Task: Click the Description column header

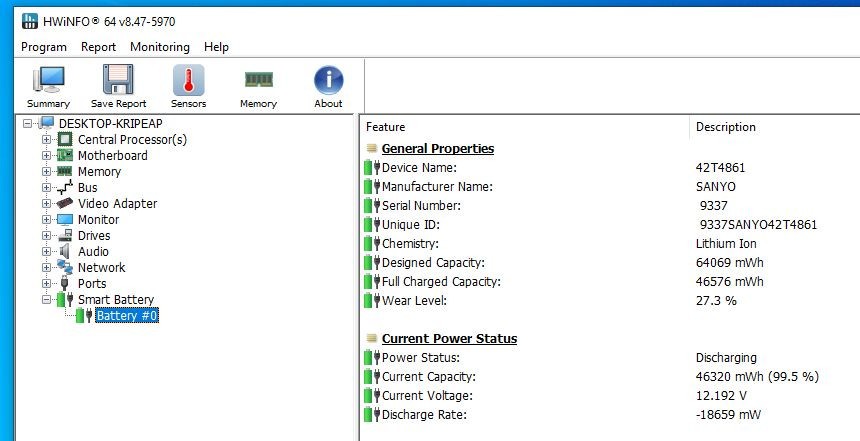Action: pos(726,127)
